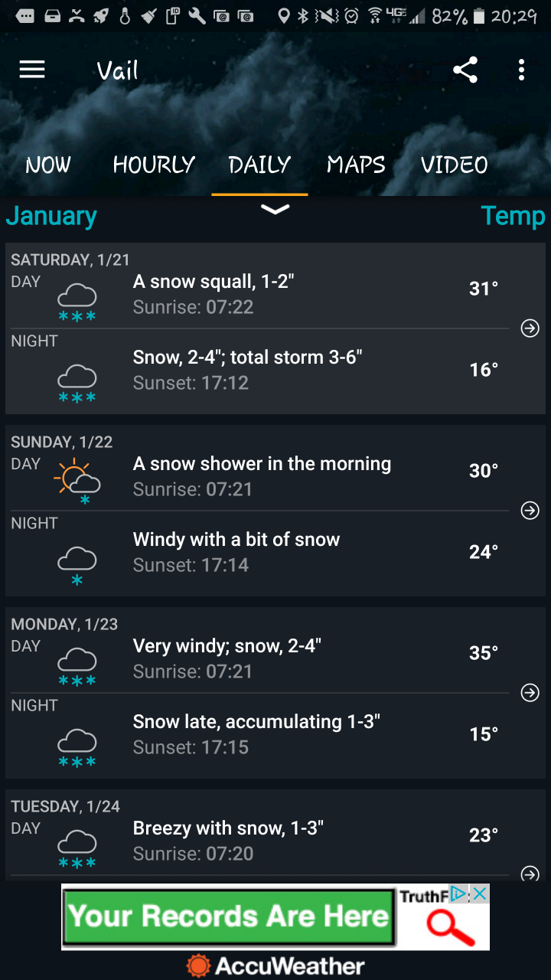Select the DAILY tab
The height and width of the screenshot is (980, 551).
pyautogui.click(x=259, y=165)
